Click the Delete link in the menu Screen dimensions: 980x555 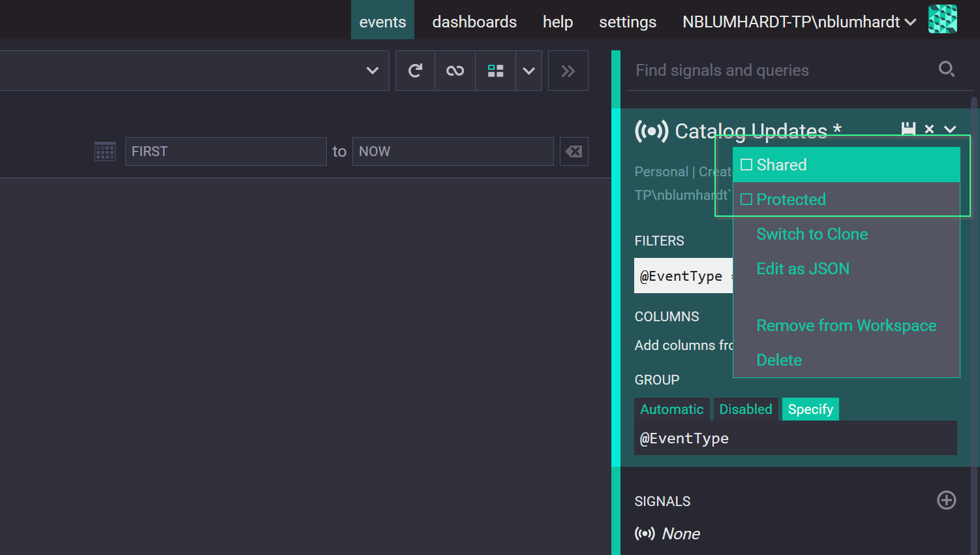(779, 360)
